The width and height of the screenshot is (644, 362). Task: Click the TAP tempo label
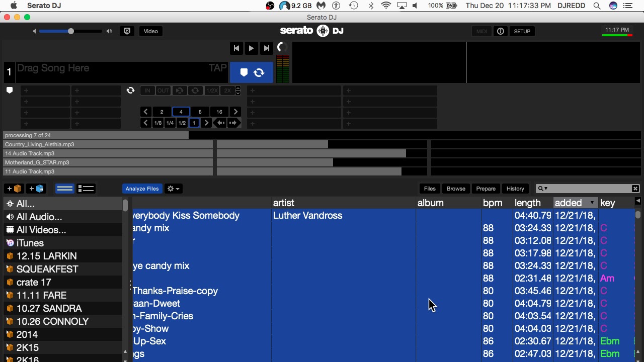(x=217, y=68)
